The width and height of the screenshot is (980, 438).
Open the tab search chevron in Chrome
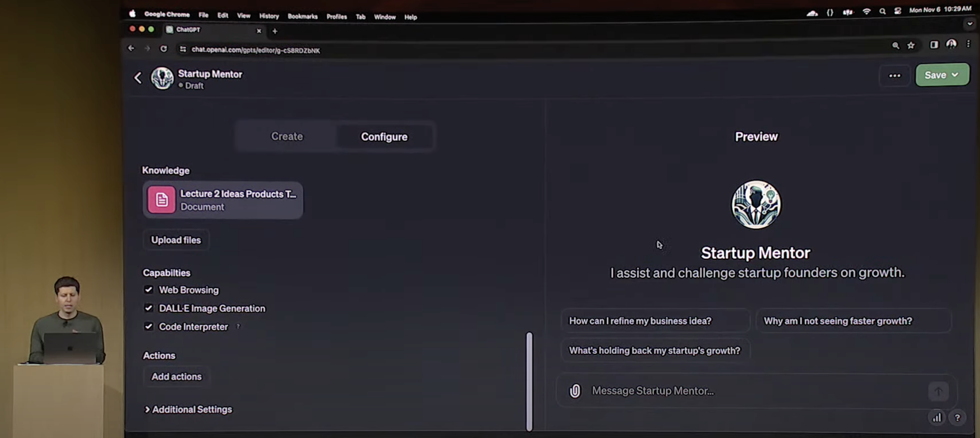(970, 24)
